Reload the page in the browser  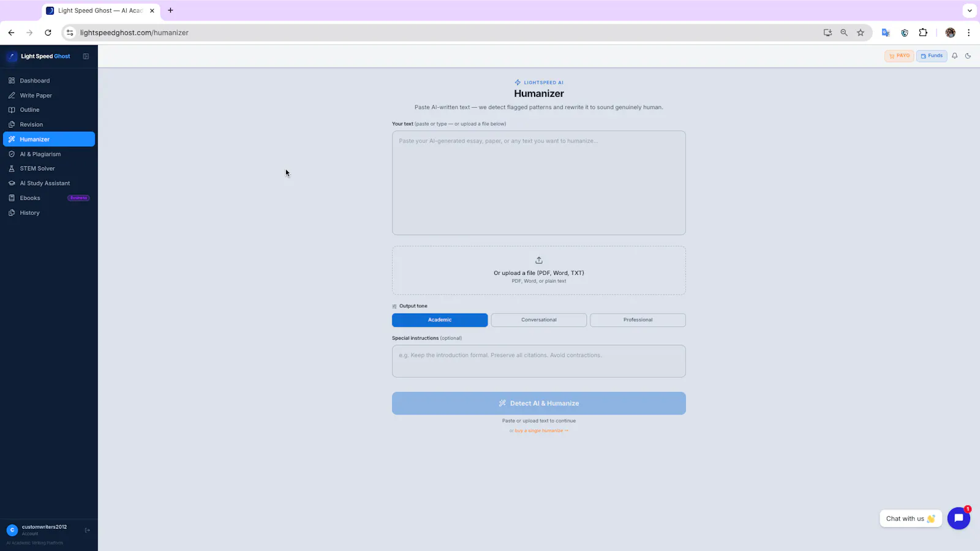[x=48, y=32]
